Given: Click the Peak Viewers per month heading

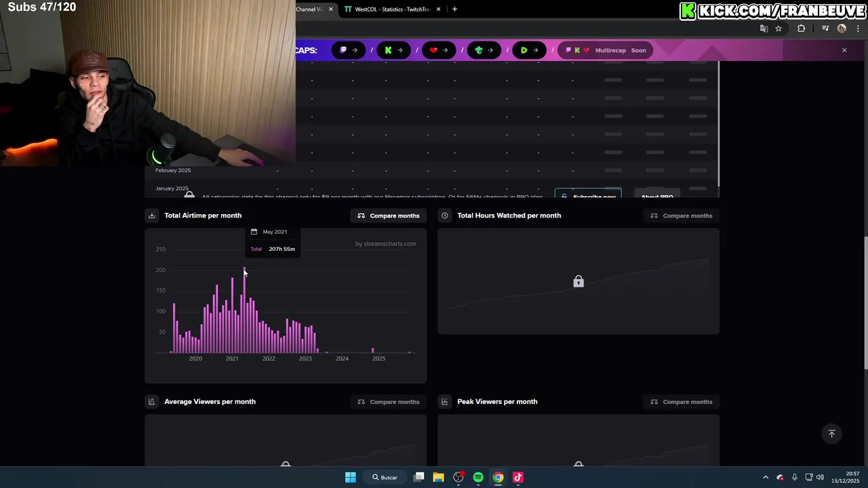Looking at the screenshot, I should coord(497,402).
